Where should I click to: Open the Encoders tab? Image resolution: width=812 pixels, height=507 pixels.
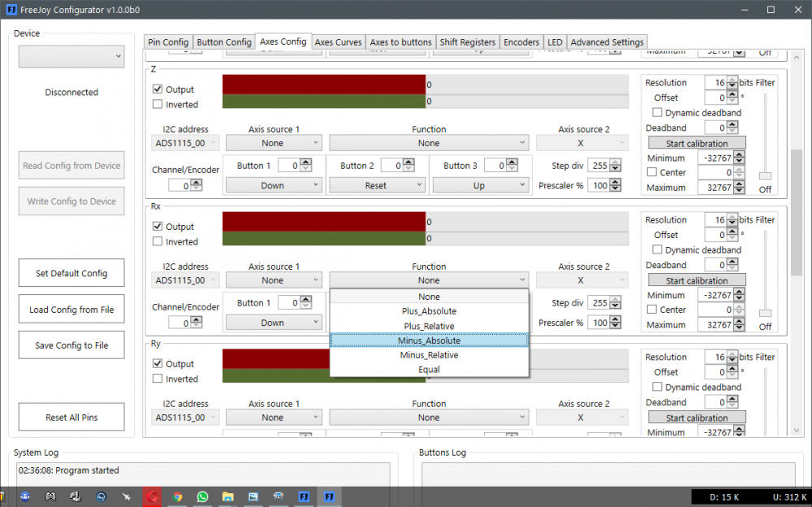tap(521, 42)
